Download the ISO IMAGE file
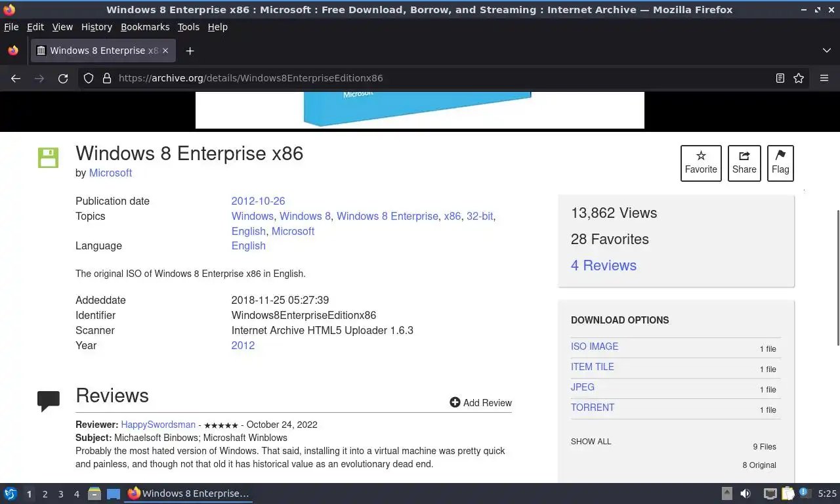 click(595, 346)
